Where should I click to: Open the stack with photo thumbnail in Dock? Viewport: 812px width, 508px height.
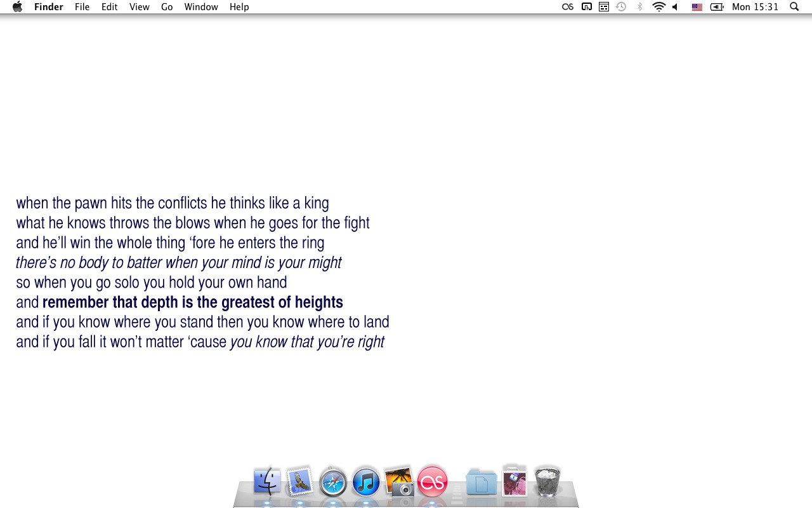(514, 481)
